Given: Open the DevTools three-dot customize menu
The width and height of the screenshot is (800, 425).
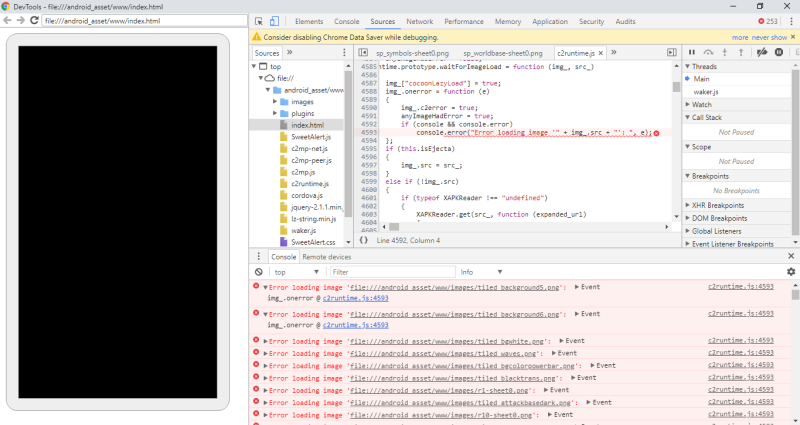Looking at the screenshot, I should click(791, 21).
